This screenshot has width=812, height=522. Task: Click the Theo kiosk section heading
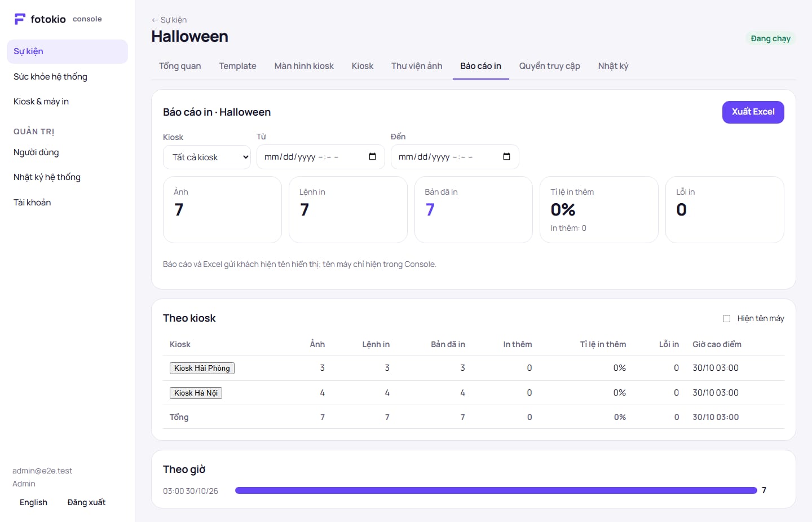click(189, 318)
